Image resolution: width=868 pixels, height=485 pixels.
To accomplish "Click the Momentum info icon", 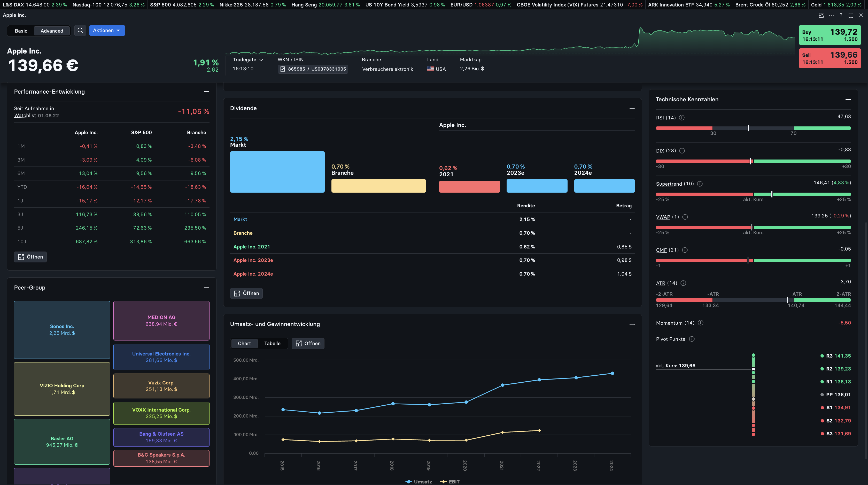I will 701,323.
